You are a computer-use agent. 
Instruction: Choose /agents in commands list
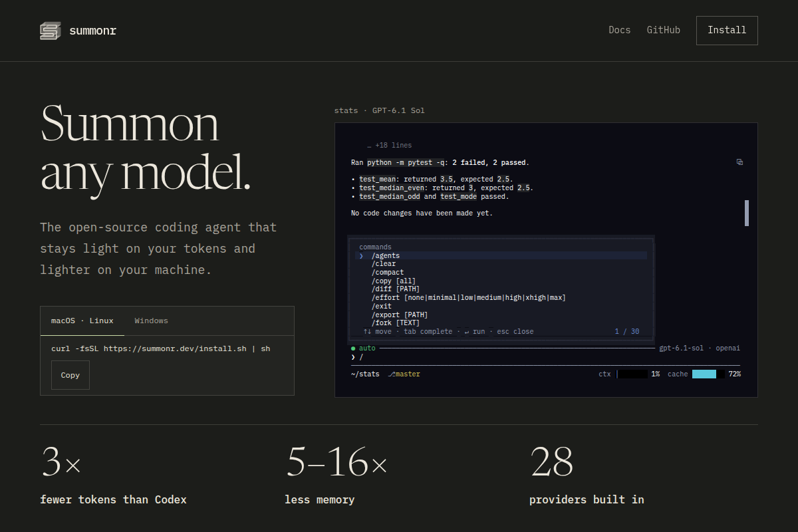point(501,255)
